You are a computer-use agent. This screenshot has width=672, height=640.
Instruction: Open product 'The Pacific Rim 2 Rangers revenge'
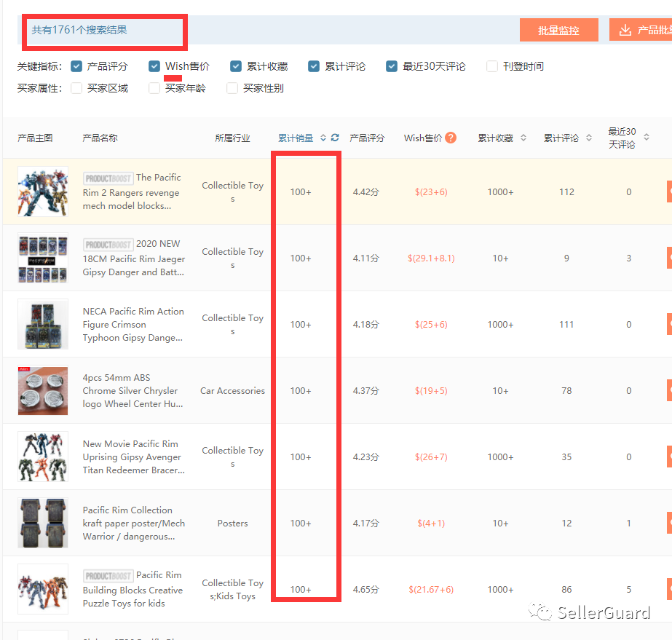(x=132, y=191)
